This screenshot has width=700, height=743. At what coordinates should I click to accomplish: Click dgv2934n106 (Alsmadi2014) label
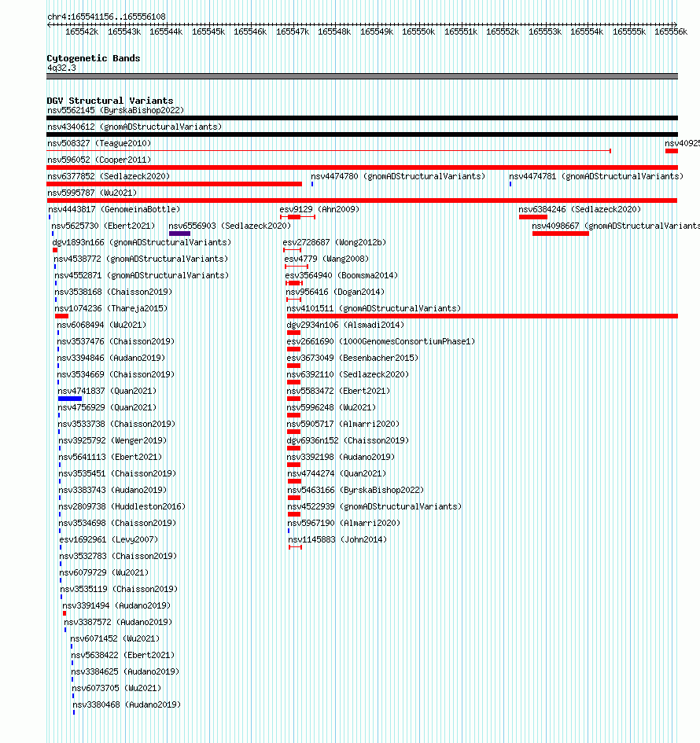point(345,325)
